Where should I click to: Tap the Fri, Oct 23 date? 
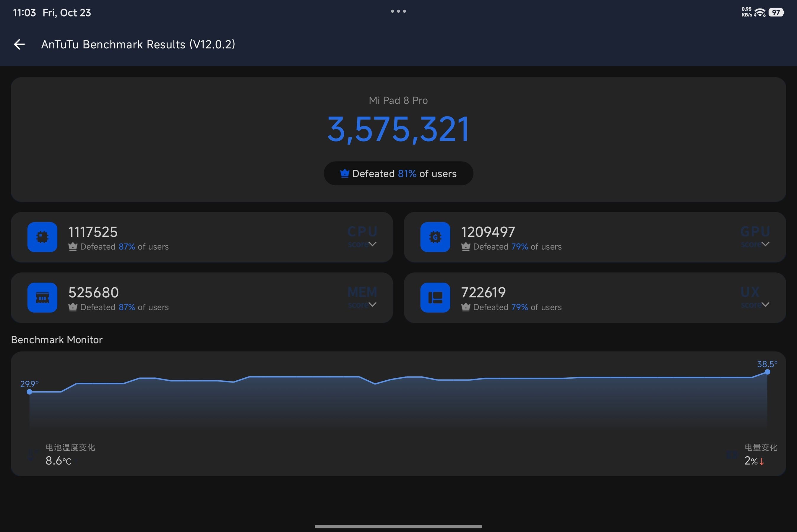click(x=67, y=13)
